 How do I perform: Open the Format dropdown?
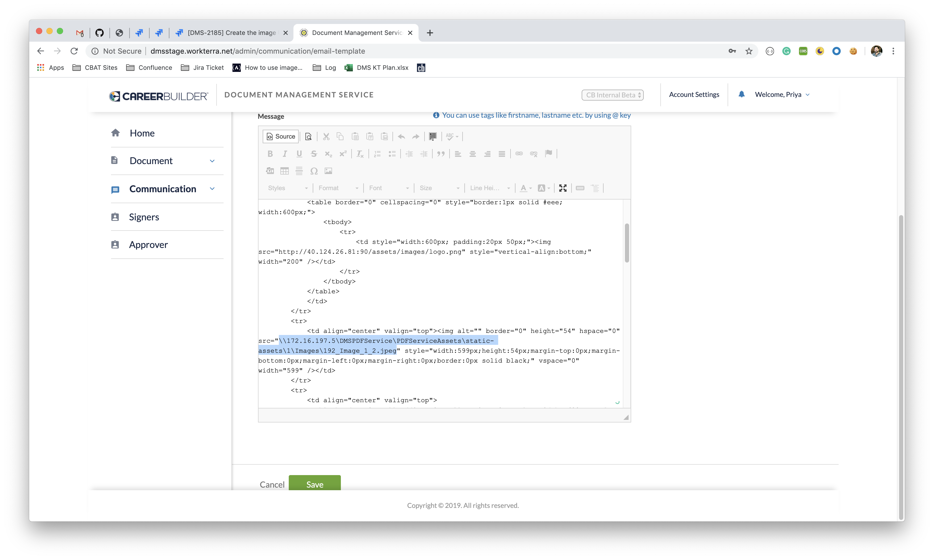pyautogui.click(x=338, y=188)
